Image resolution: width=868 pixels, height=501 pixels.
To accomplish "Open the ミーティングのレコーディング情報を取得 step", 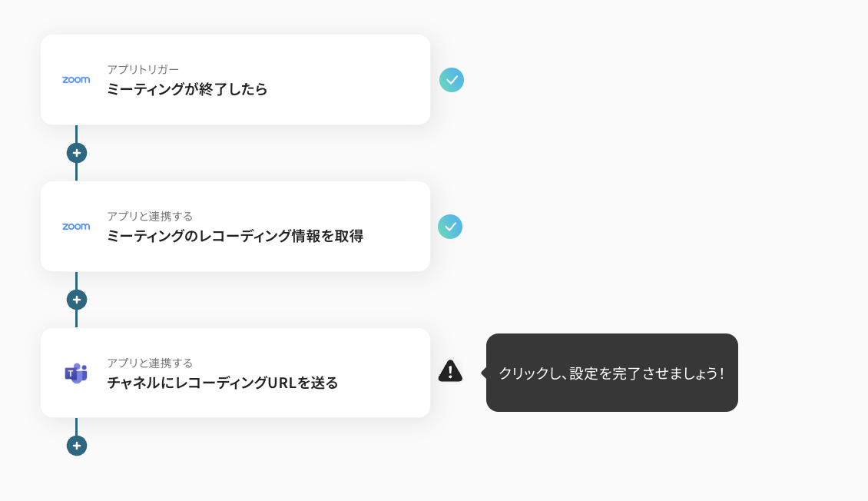I will point(235,226).
